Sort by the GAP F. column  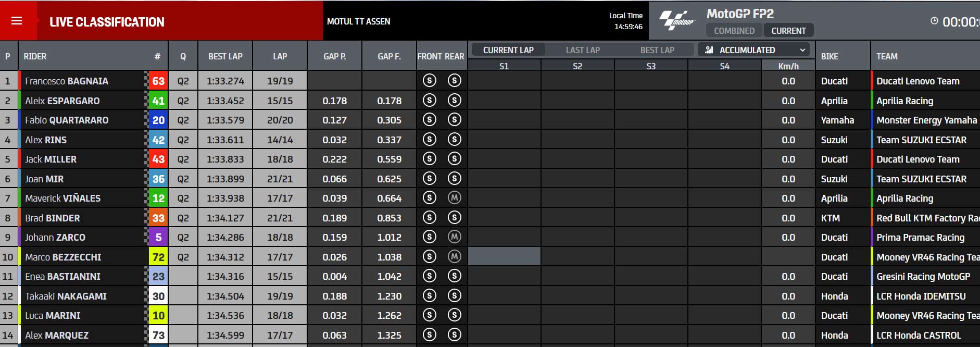(x=390, y=56)
